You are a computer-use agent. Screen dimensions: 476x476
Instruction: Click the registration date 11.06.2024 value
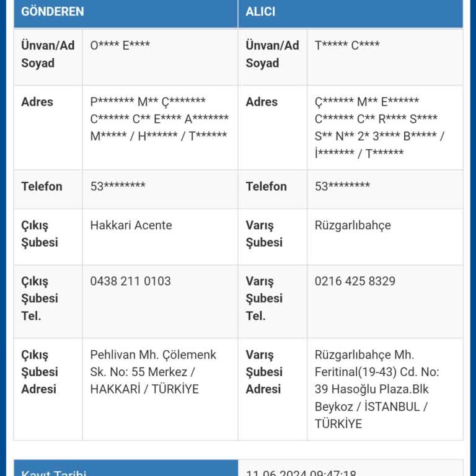[x=301, y=473]
